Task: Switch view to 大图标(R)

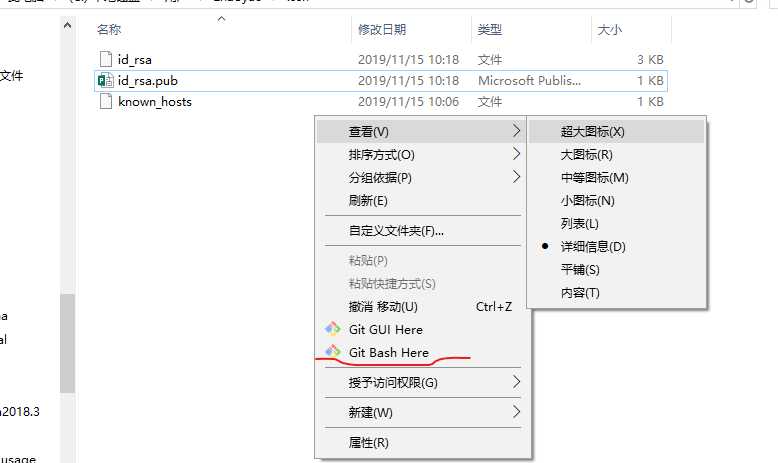Action: (616, 154)
